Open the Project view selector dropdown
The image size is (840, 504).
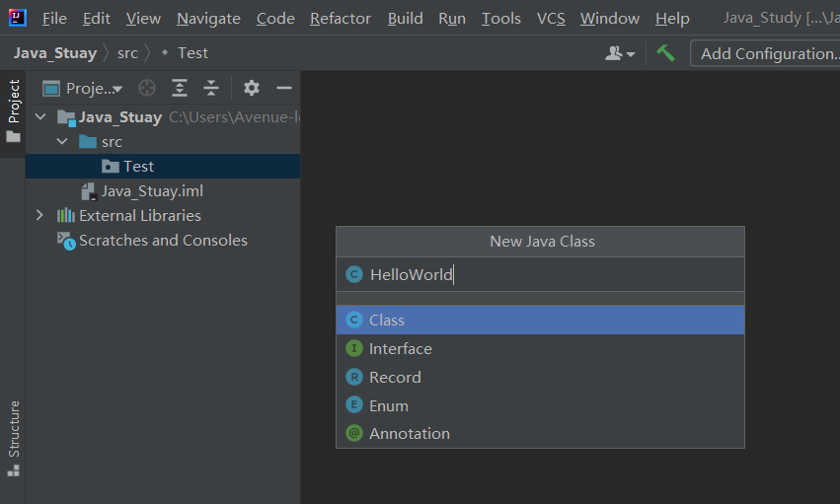pos(83,88)
